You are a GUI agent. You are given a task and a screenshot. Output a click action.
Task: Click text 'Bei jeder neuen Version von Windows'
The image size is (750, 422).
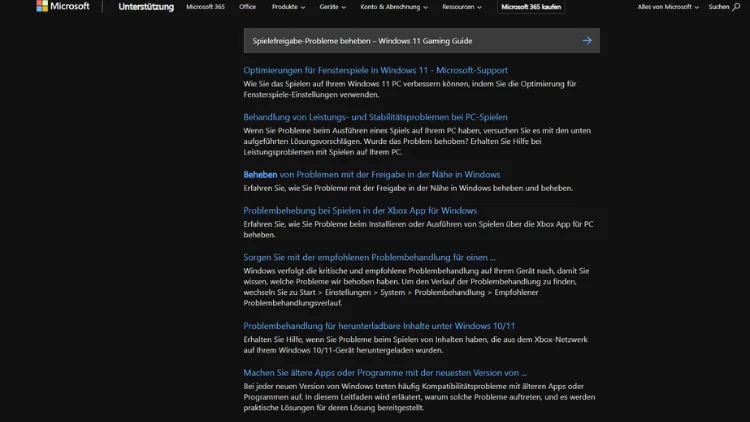point(419,397)
